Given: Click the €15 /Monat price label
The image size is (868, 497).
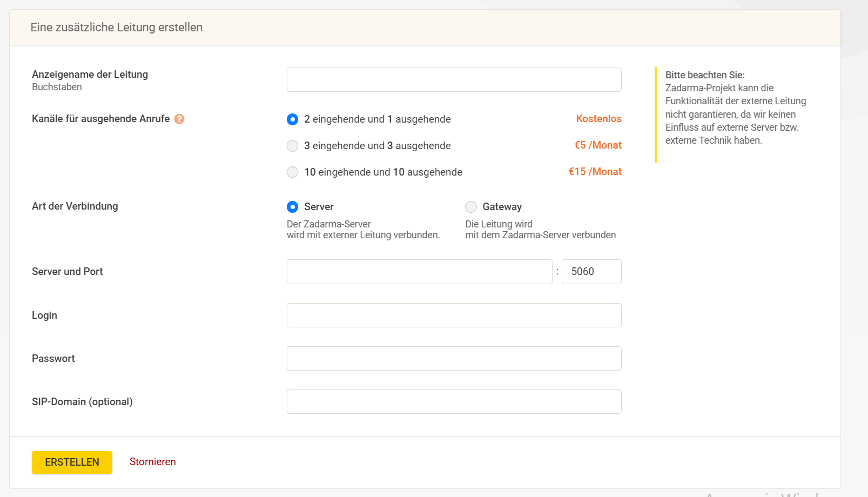Looking at the screenshot, I should point(595,172).
